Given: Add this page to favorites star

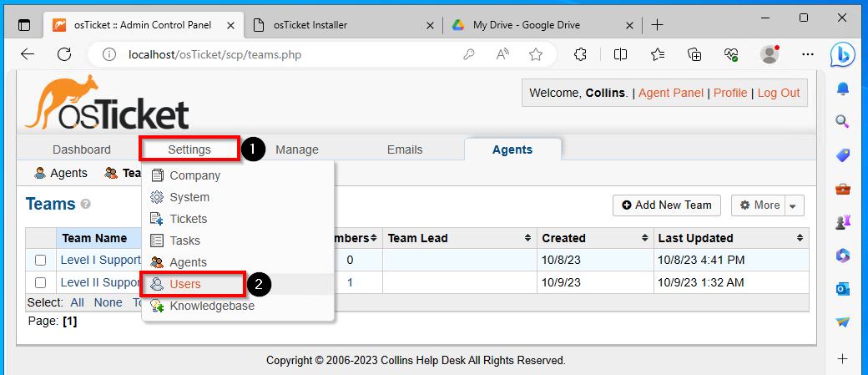Looking at the screenshot, I should pyautogui.click(x=535, y=54).
